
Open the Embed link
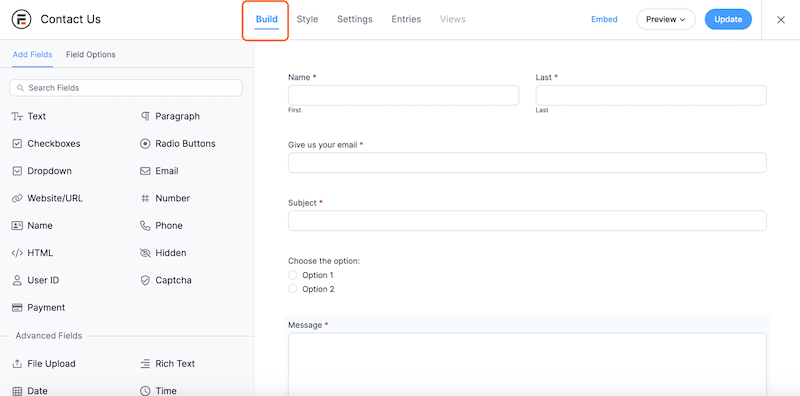[x=604, y=19]
